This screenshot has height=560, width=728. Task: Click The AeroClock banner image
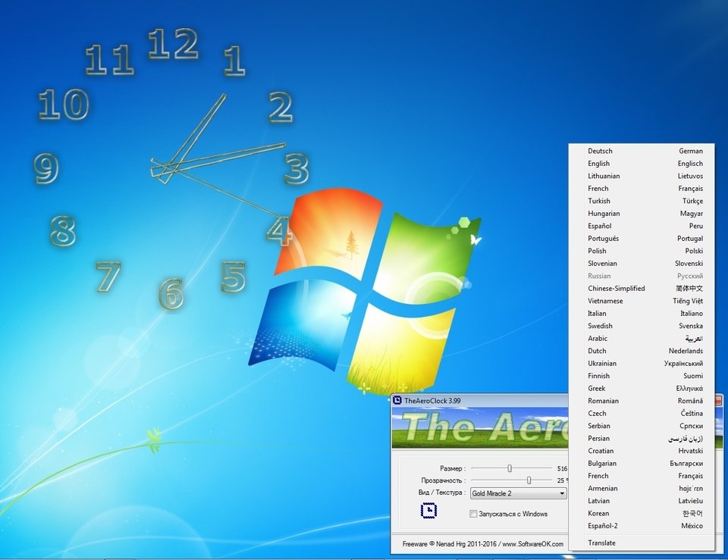click(x=480, y=428)
